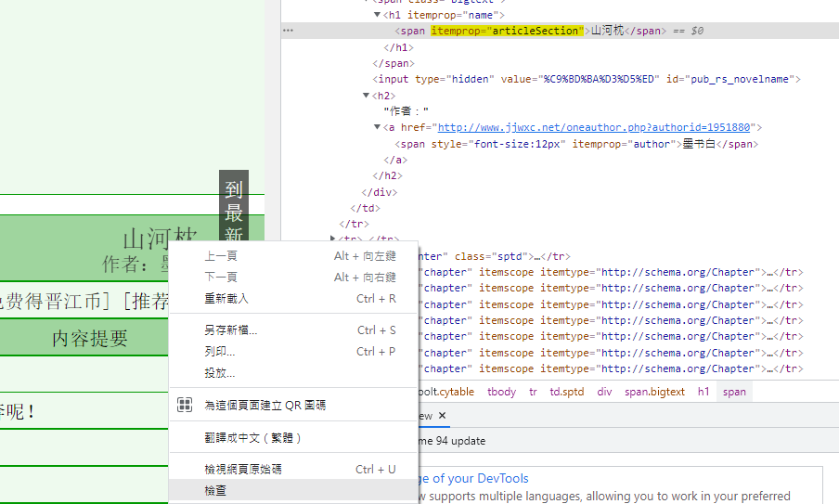The height and width of the screenshot is (504, 839).
Task: Choose 翻譯成中文（繁體）menu item
Action: coord(293,438)
